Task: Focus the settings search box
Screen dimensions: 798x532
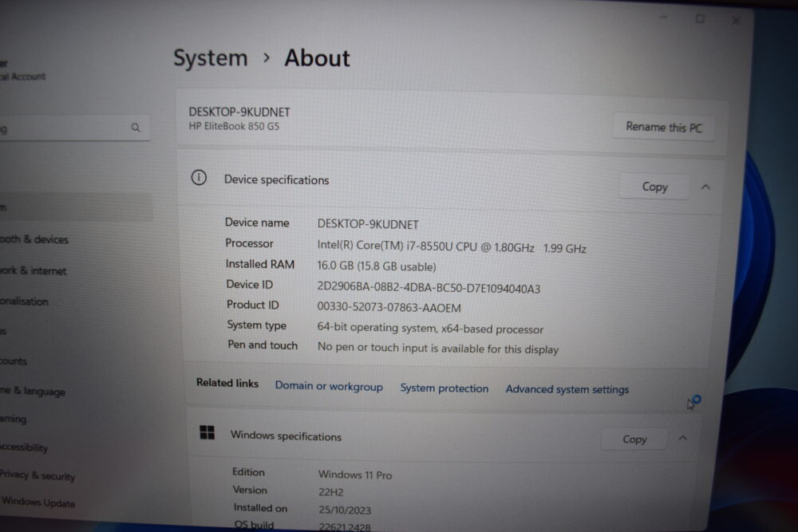Action: coord(73,128)
